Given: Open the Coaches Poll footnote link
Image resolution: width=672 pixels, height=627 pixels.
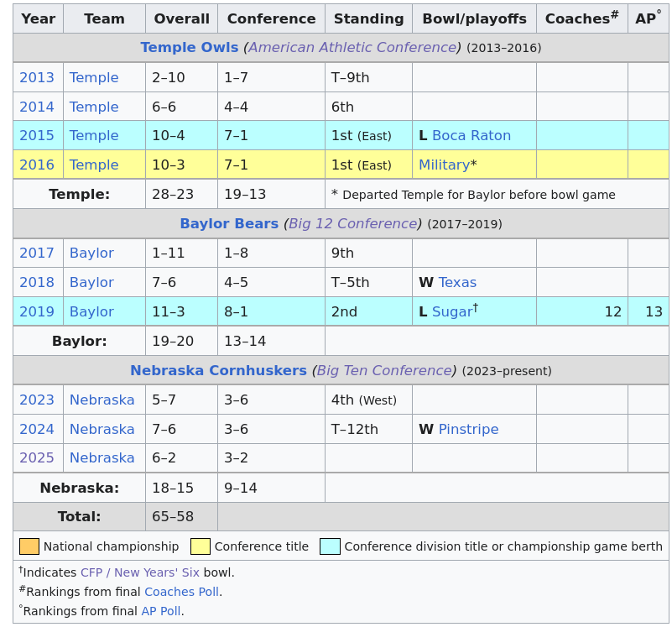Looking at the screenshot, I should 181,592.
